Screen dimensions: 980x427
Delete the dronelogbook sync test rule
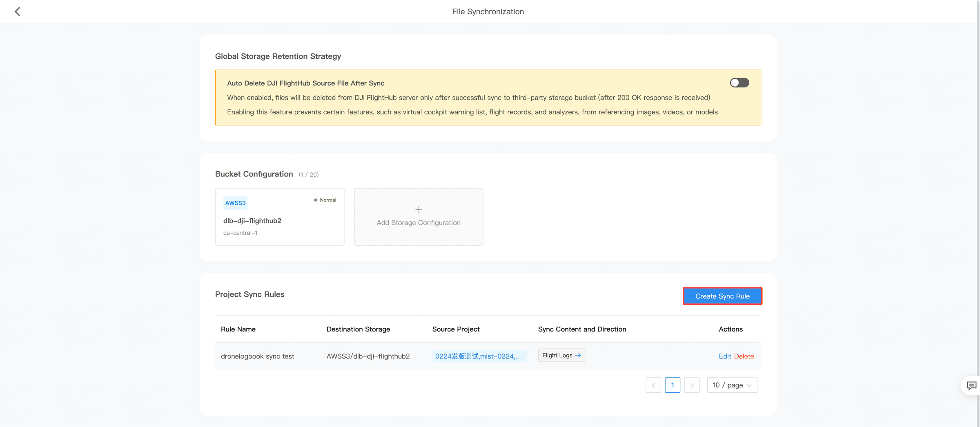[x=744, y=356]
